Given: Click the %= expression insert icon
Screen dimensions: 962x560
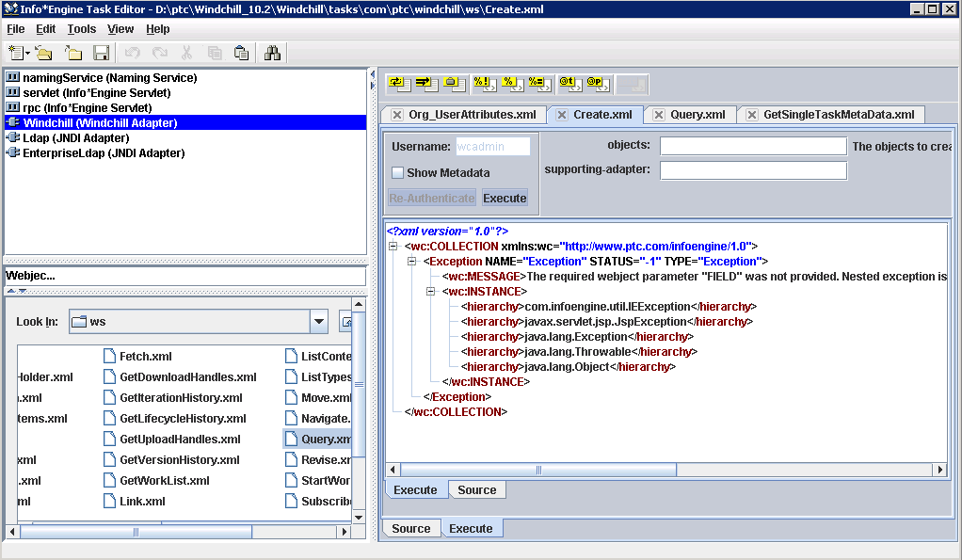Looking at the screenshot, I should [x=540, y=84].
